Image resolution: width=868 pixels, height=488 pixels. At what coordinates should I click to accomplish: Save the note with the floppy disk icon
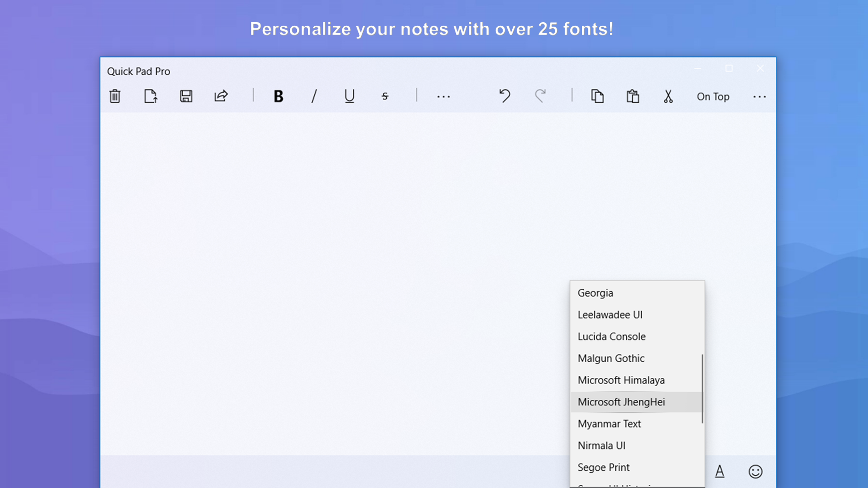[x=186, y=96]
